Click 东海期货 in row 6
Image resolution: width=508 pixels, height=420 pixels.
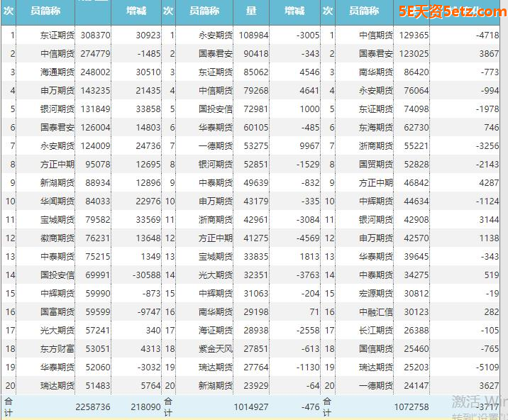coord(376,128)
